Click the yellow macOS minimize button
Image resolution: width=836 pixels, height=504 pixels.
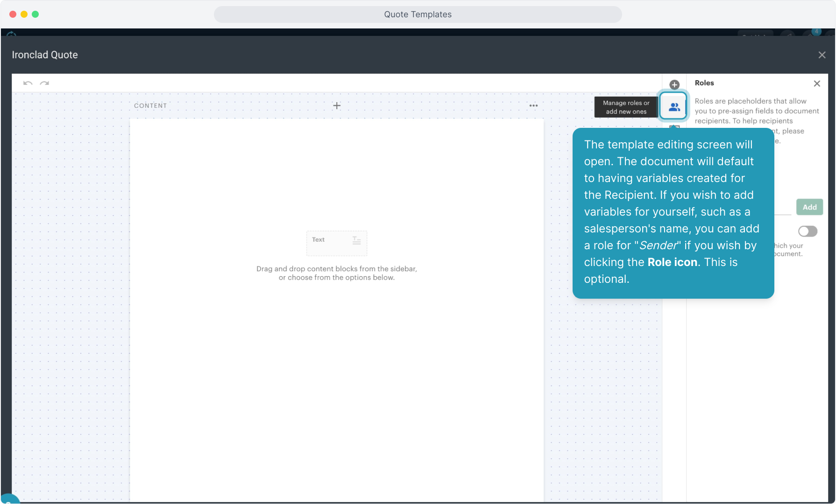click(x=24, y=14)
